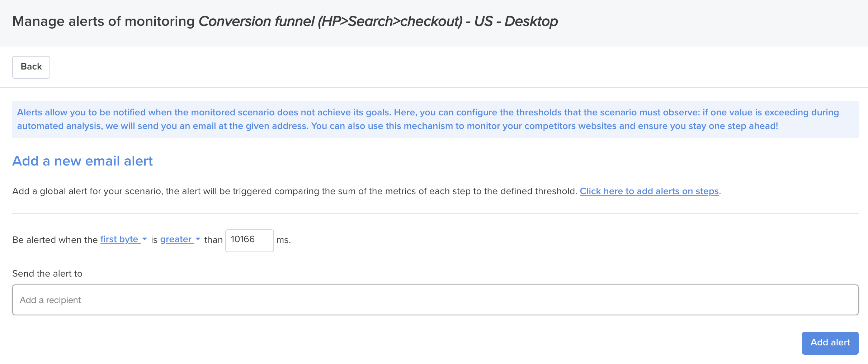Select the underlined "greater" link text

[x=176, y=239]
